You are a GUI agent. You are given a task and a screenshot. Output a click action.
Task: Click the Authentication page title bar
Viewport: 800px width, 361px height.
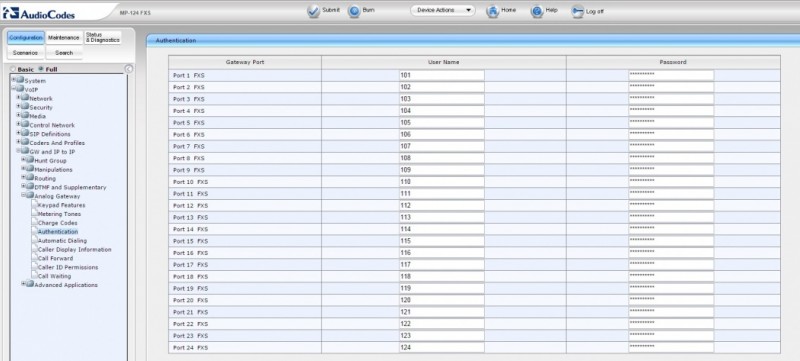(473, 40)
